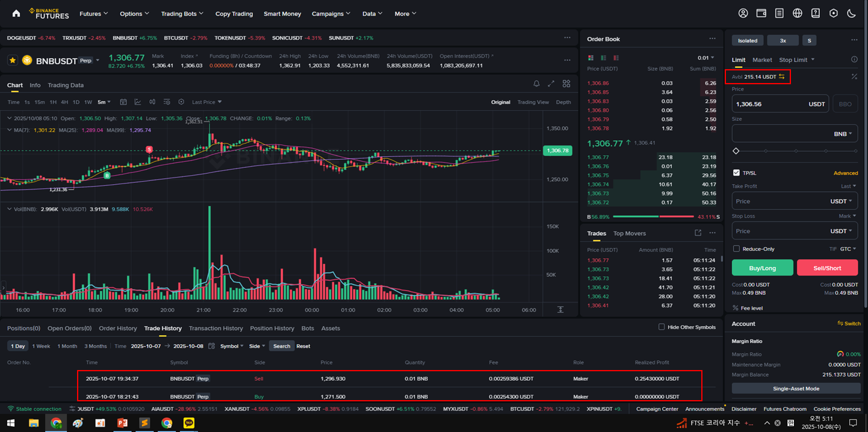This screenshot has height=432, width=868.
Task: Click the Sell/Short button
Action: [x=827, y=268]
